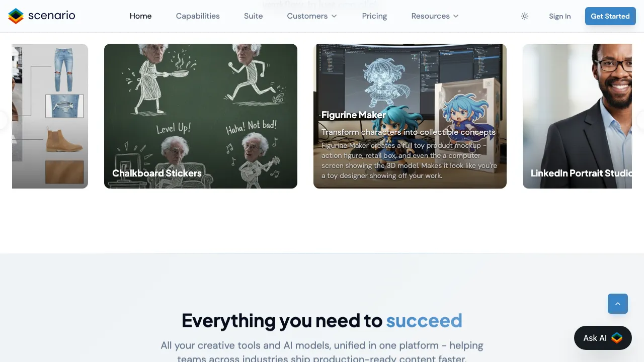644x362 pixels.
Task: Click the scroll-to-top arrow button
Action: pos(618,304)
